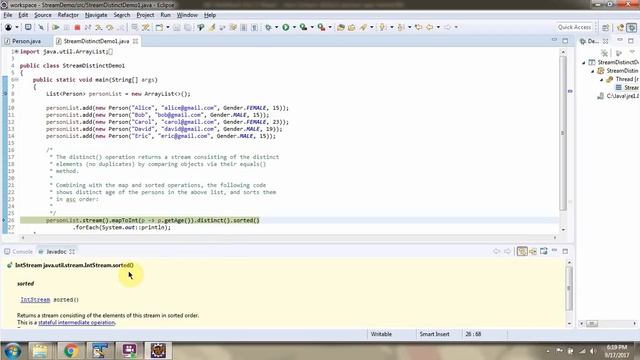Screen dimensions: 640x360
Task: Click the Show in Source icon in Javadoc view
Action: coord(533,251)
